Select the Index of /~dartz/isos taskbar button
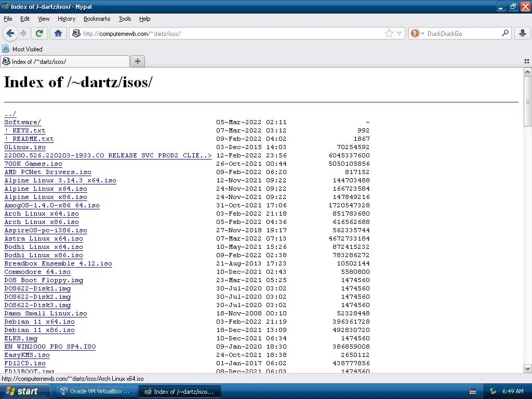This screenshot has height=399, width=532. (179, 392)
